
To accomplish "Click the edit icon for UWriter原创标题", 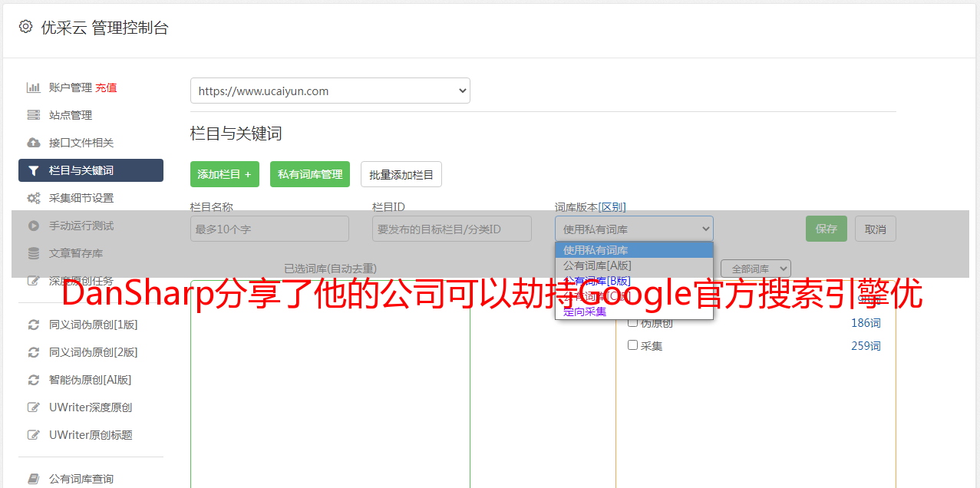I will click(x=34, y=435).
